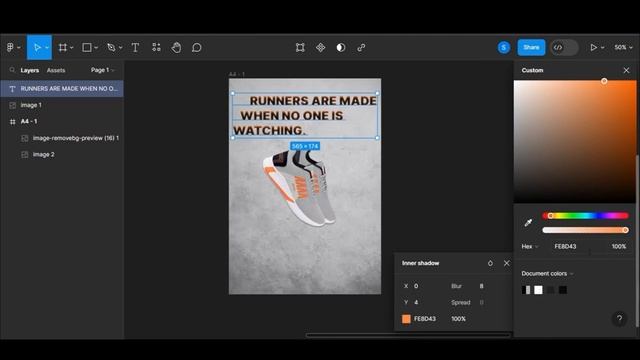Switch to the Assets tab
640x360 pixels.
coord(56,70)
